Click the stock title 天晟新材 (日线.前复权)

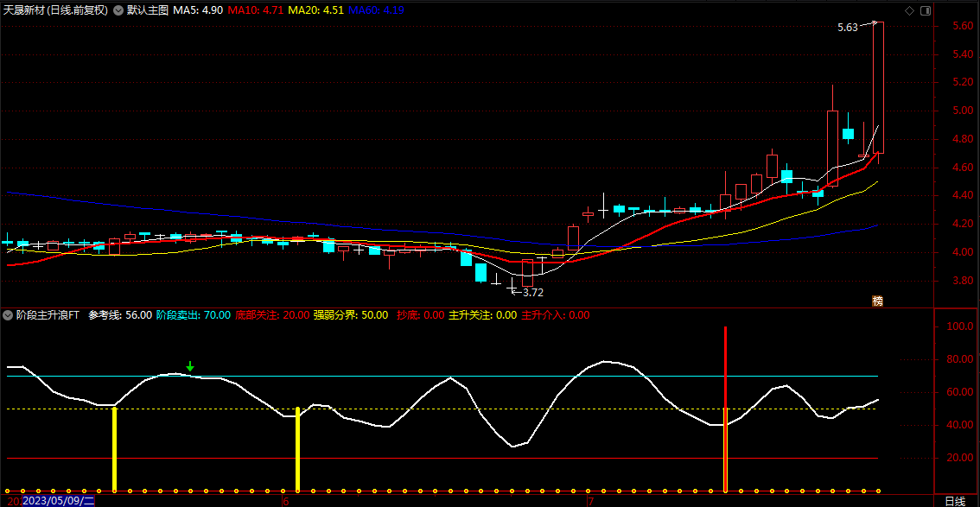55,10
